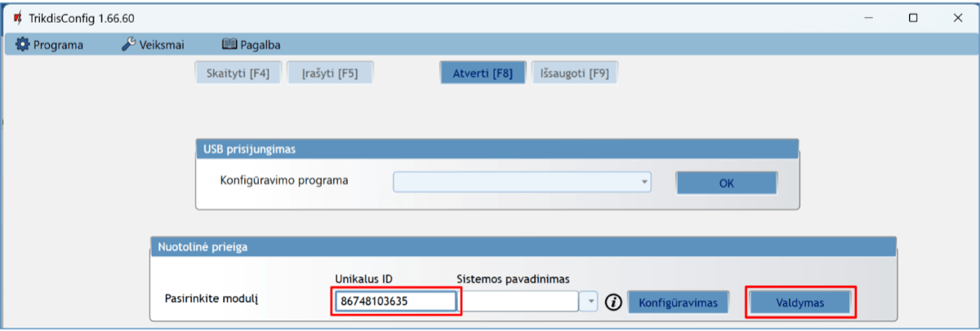Minimize the TrikdisConfig window

(x=869, y=17)
